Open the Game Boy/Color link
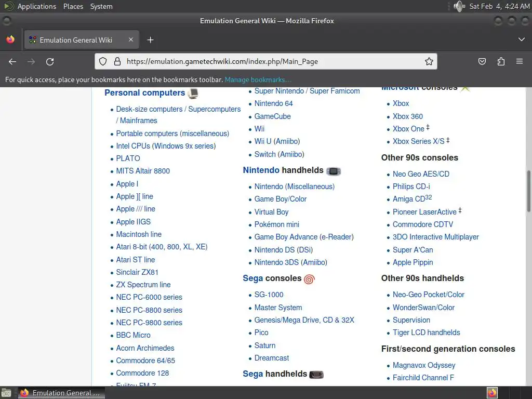This screenshot has width=532, height=399. (281, 199)
